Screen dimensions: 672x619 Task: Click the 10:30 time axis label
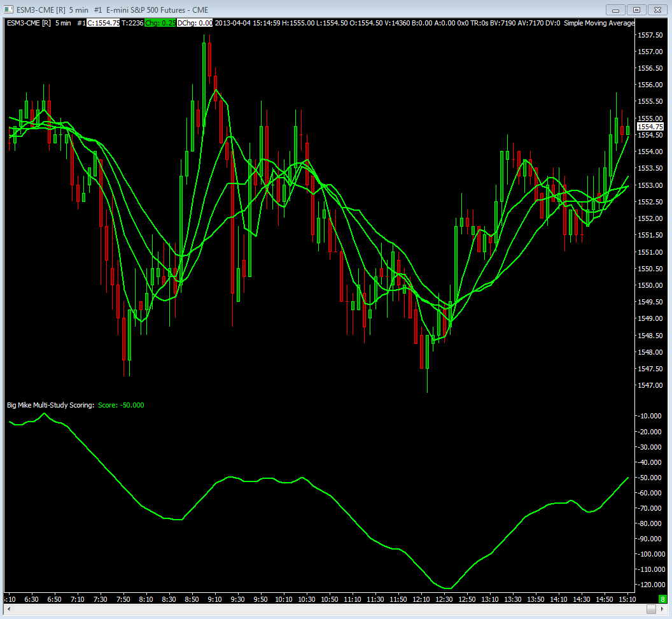pyautogui.click(x=307, y=599)
